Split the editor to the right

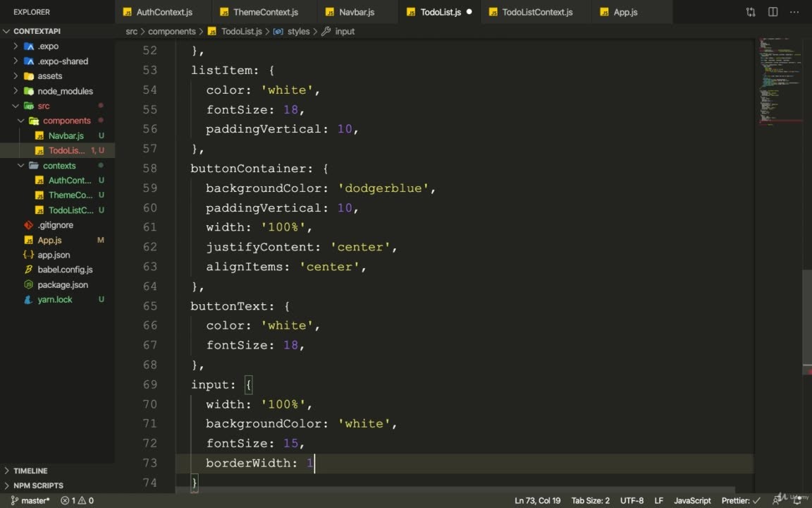(773, 11)
